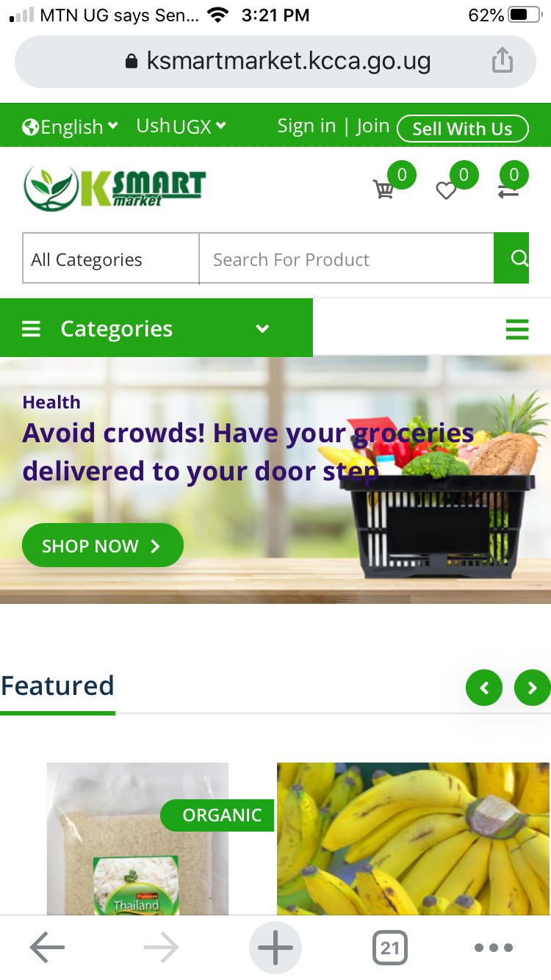Open the bananas product thumbnail
The image size is (551, 980).
(x=413, y=838)
